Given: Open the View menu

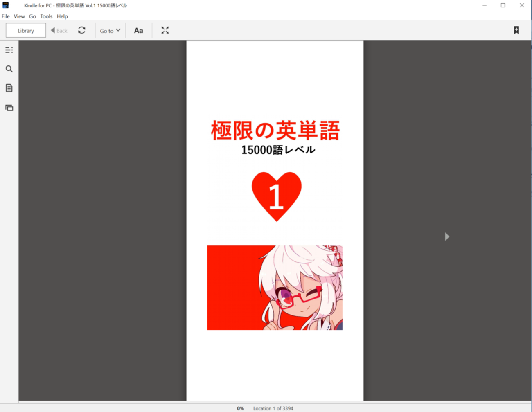Looking at the screenshot, I should (19, 16).
